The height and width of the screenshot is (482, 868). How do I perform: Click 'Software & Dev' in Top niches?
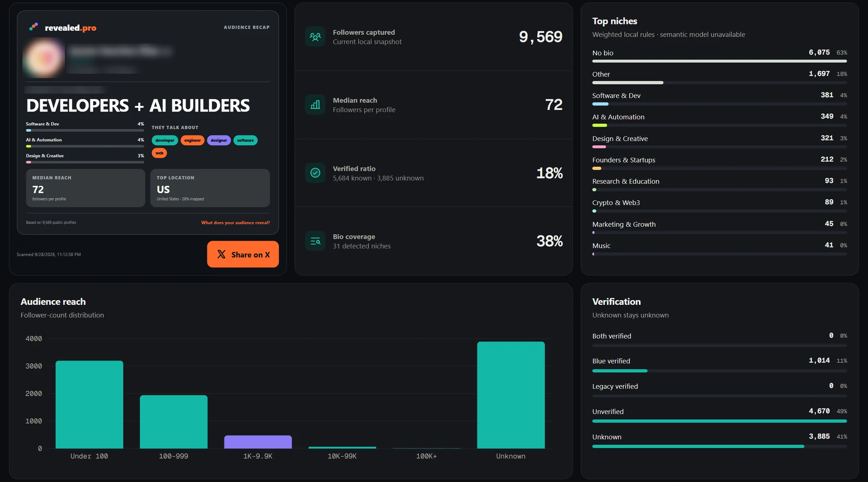pyautogui.click(x=616, y=96)
